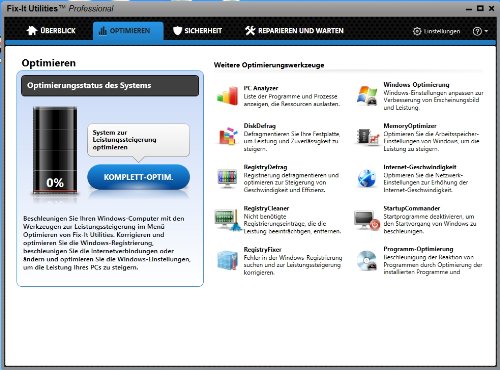Click the RegistryDefrag monitor icon
Viewport: 500px width, 370px height.
pos(227,178)
